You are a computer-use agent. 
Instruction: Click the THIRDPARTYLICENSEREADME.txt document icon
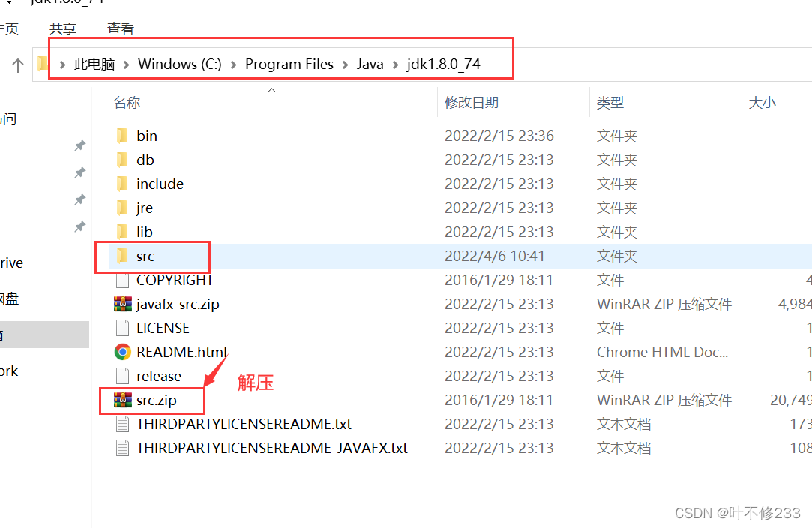point(122,424)
